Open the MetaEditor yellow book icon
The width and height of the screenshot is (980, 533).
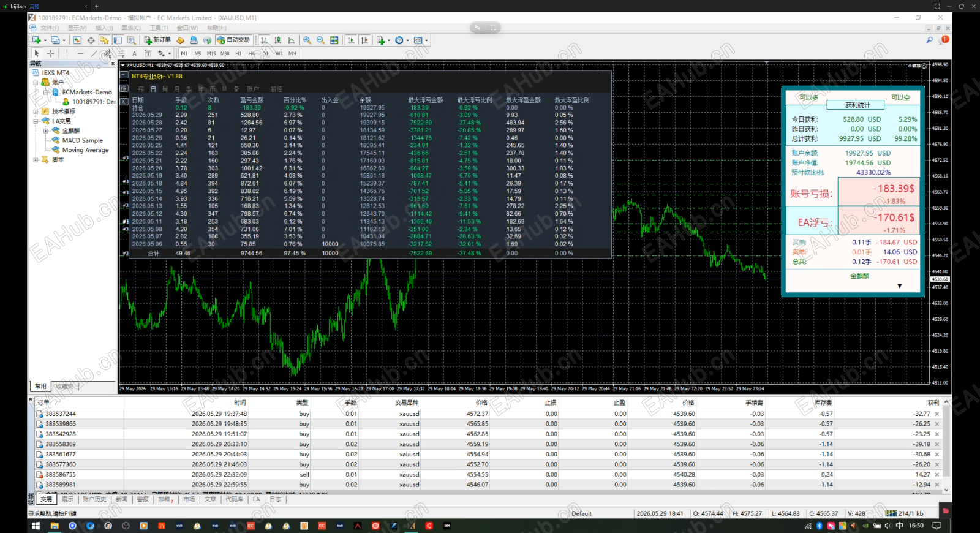click(x=180, y=40)
